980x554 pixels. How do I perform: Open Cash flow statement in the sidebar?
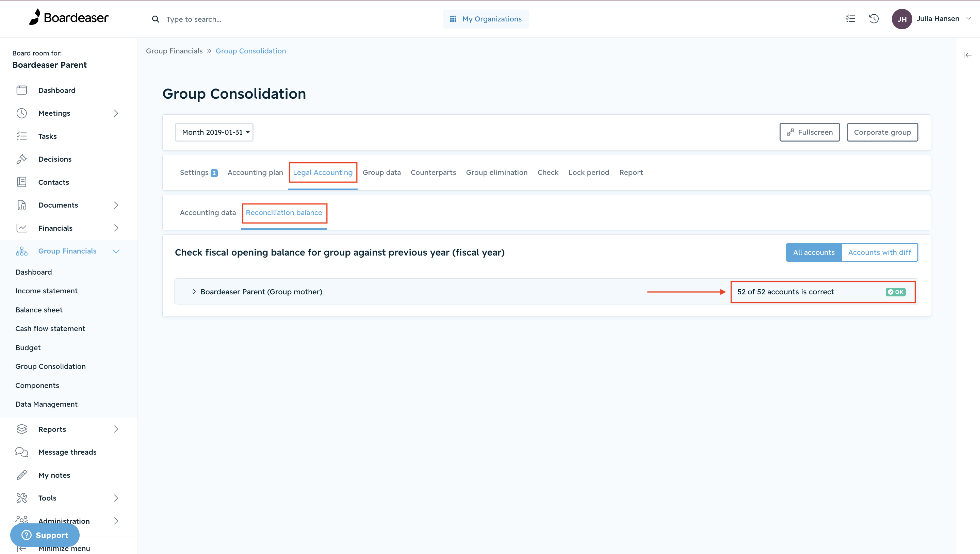(x=50, y=328)
